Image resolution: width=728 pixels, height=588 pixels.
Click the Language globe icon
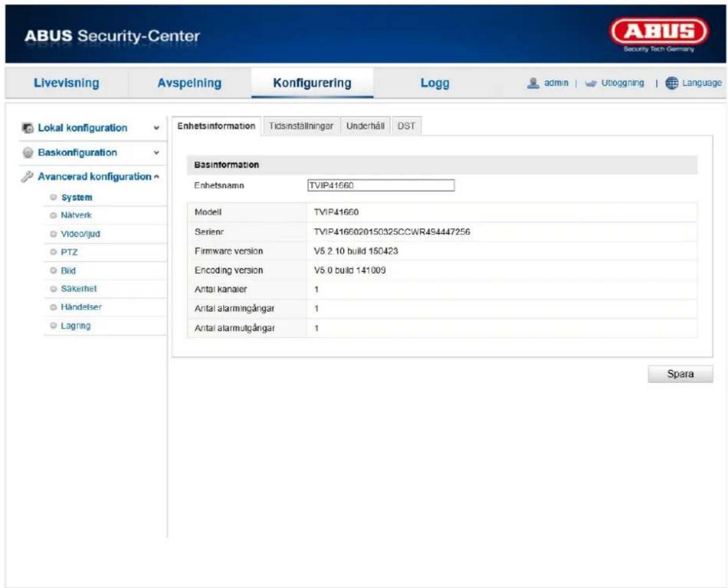pos(672,83)
